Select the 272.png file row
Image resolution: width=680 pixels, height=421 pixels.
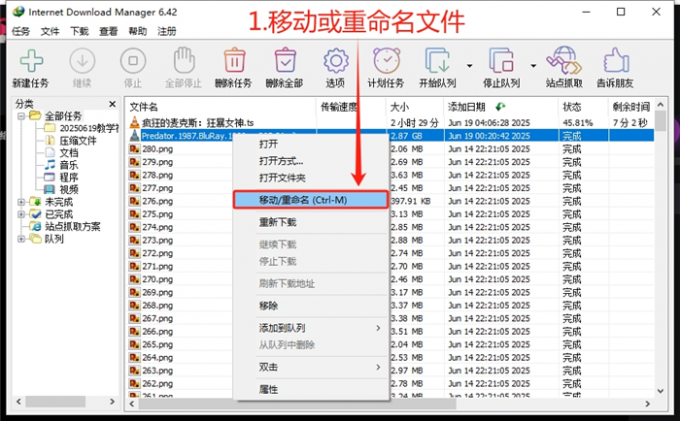click(390, 253)
